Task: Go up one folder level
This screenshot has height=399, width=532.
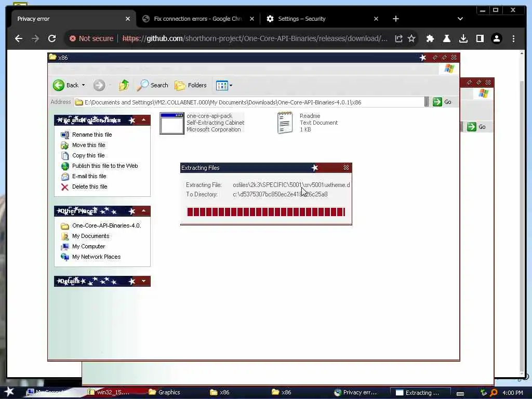Action: click(124, 85)
